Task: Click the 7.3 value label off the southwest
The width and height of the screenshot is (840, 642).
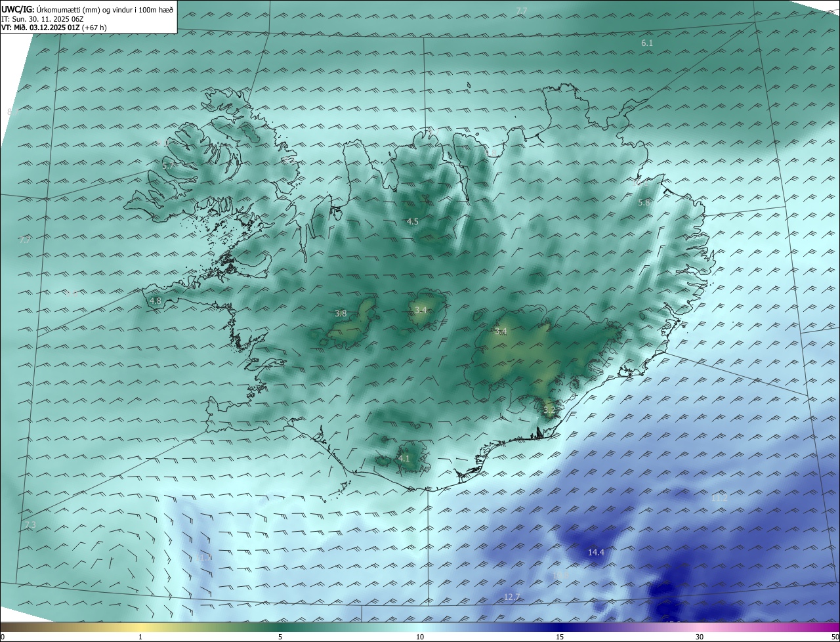Action: click(x=30, y=525)
